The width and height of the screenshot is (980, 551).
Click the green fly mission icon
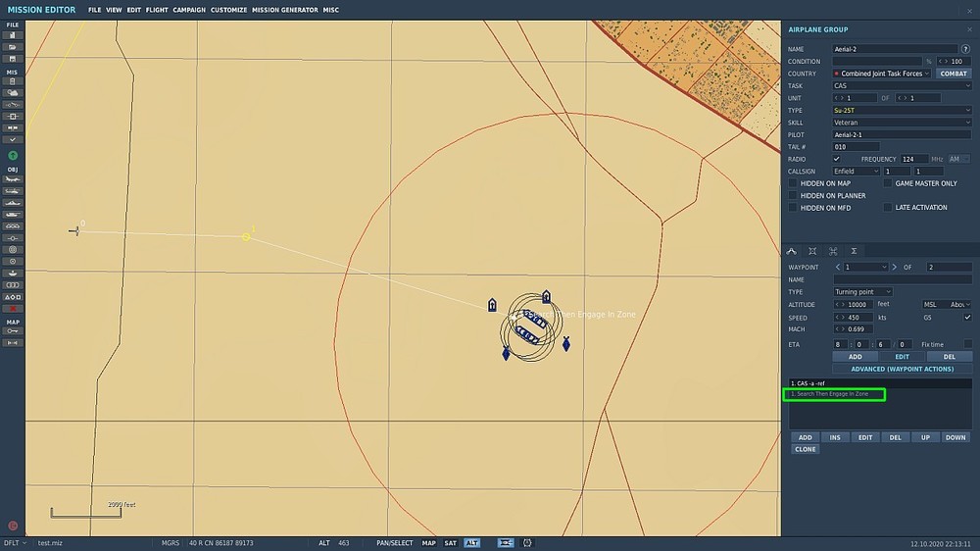click(12, 156)
